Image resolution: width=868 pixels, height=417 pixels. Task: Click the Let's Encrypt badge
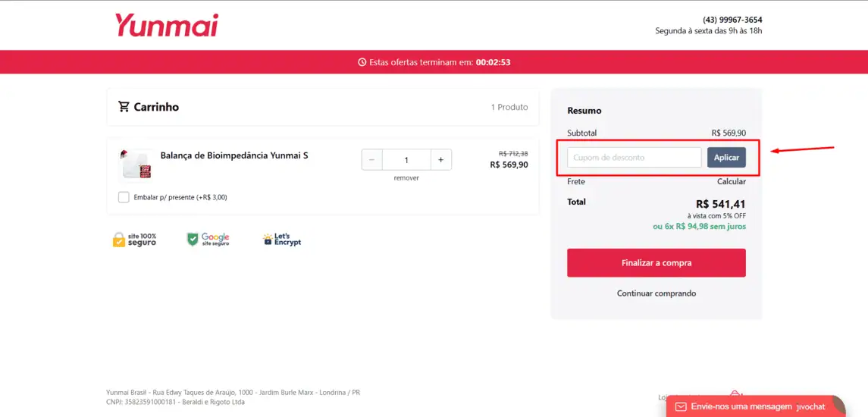click(282, 240)
